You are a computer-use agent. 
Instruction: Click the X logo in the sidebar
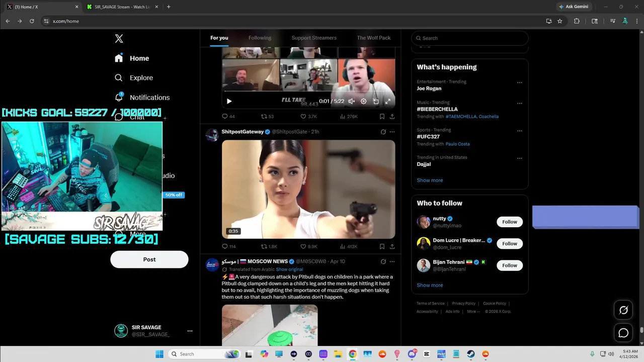pyautogui.click(x=119, y=39)
